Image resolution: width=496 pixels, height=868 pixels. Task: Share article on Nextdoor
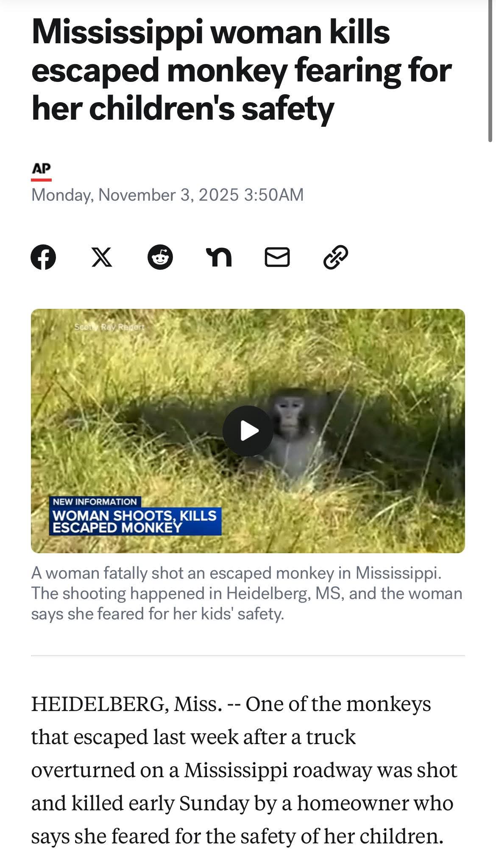point(219,258)
